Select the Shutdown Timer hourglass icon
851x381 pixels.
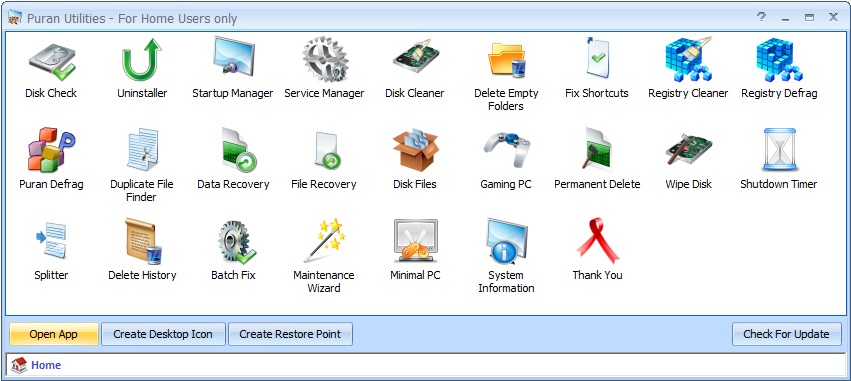click(779, 149)
